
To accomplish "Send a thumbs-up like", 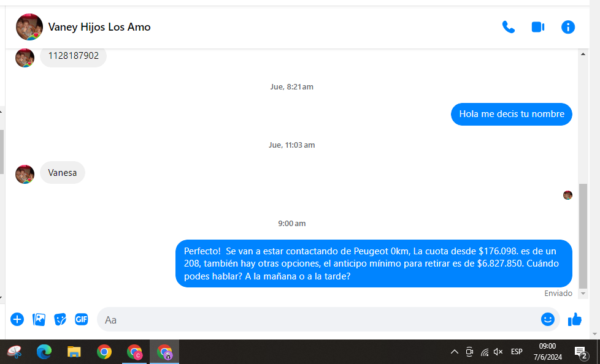I will click(x=575, y=319).
